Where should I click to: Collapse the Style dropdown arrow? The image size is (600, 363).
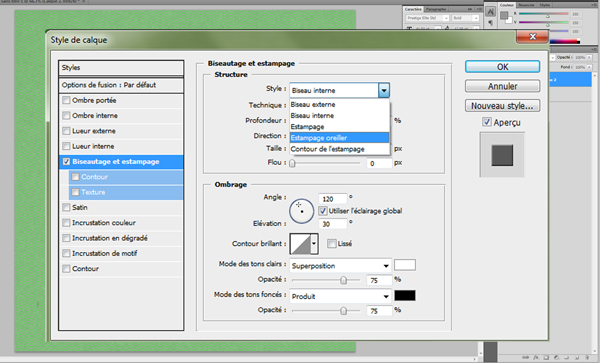coord(384,91)
